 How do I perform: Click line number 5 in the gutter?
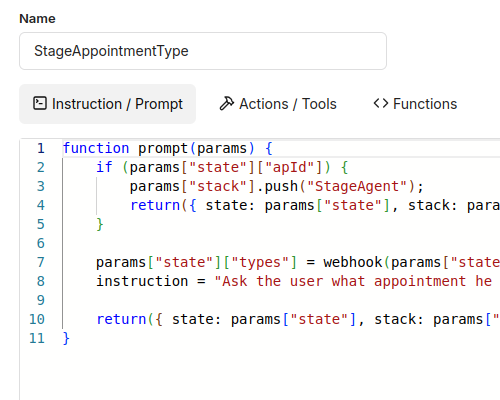[41, 224]
